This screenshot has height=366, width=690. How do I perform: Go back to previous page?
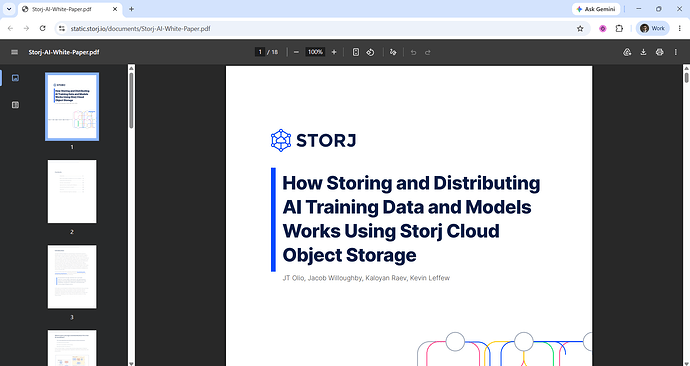point(11,28)
